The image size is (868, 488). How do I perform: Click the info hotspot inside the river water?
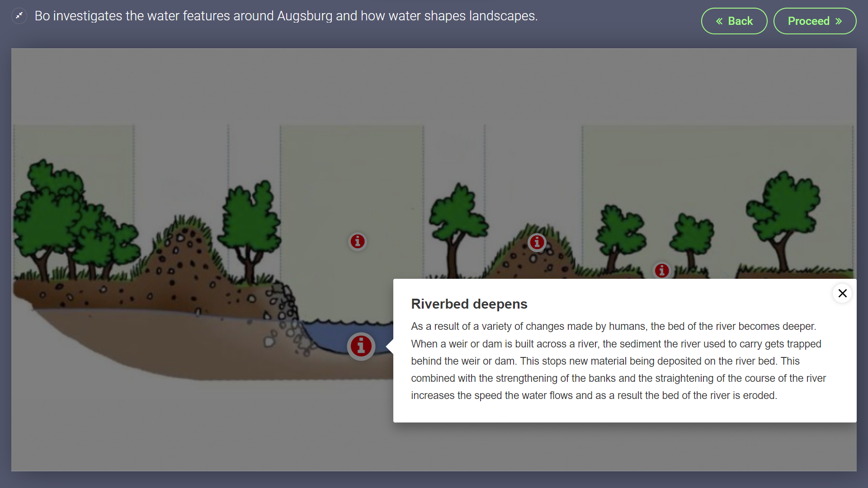pyautogui.click(x=361, y=346)
